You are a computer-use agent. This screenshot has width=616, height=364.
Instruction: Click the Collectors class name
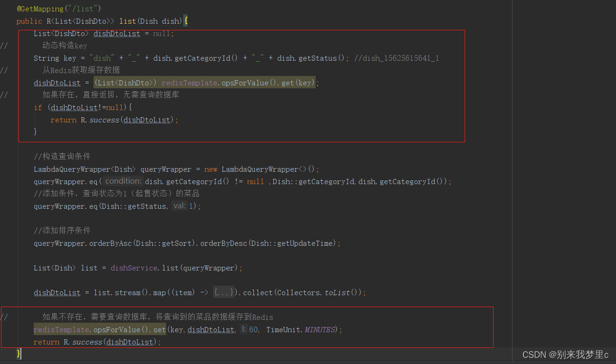[299, 292]
